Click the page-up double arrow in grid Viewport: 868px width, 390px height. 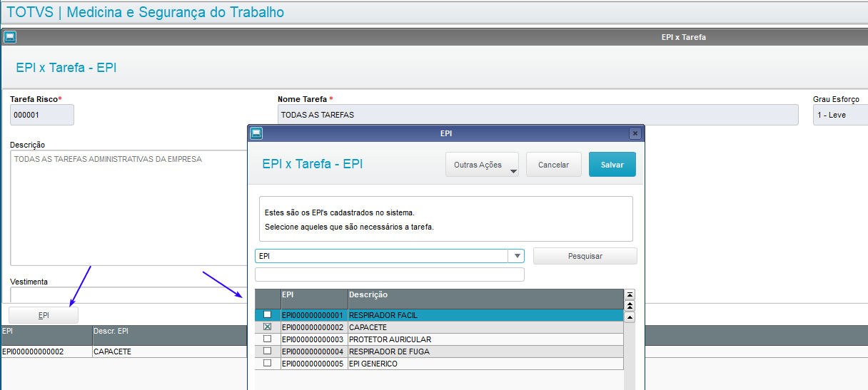click(630, 306)
